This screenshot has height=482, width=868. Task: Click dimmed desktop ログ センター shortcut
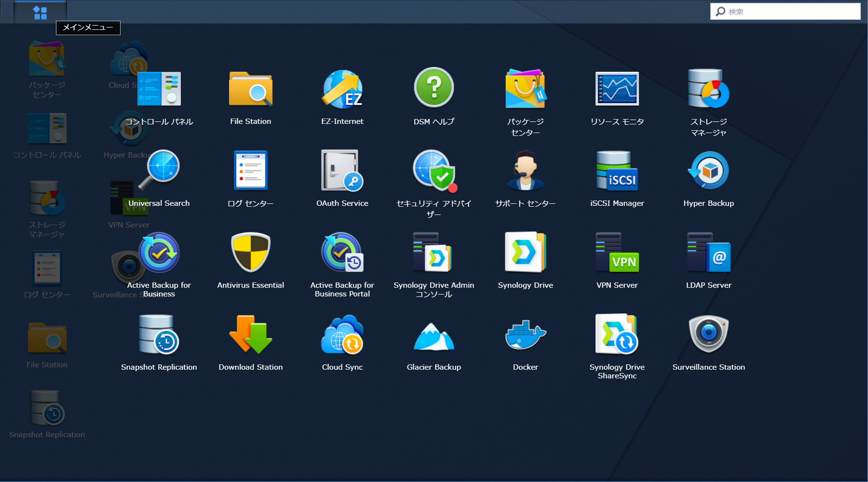47,275
